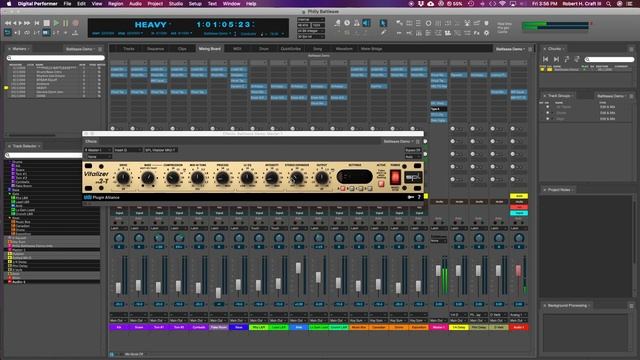The image size is (640, 360).
Task: Switch to the Waveform tab
Action: coord(344,49)
